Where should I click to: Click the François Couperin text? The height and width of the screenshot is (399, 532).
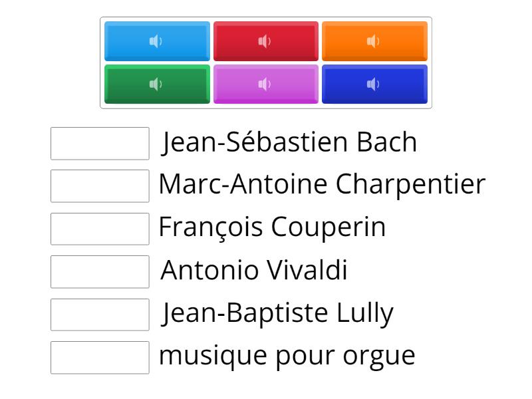point(272,227)
